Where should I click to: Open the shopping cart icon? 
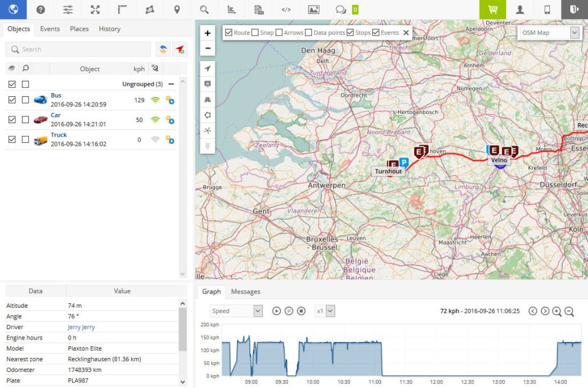pyautogui.click(x=492, y=9)
